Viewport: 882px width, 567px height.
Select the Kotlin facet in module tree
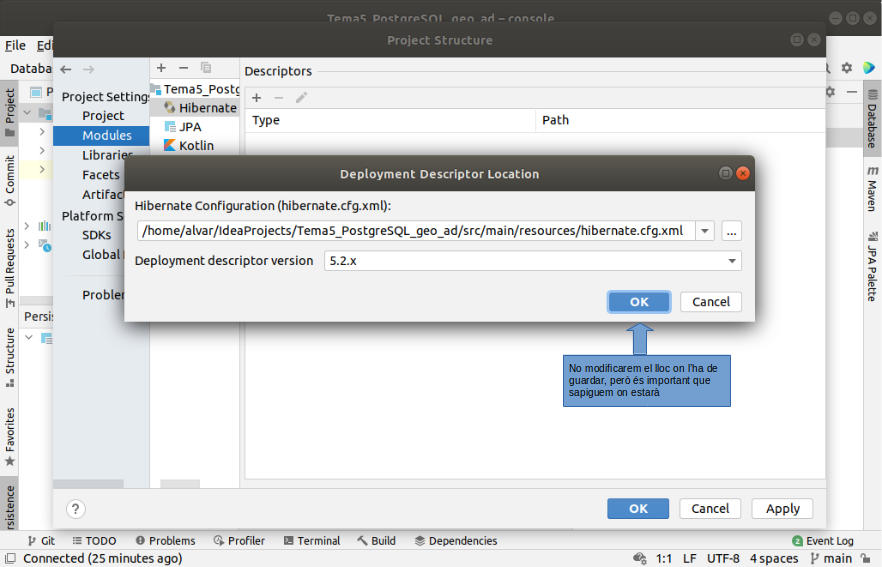[189, 146]
